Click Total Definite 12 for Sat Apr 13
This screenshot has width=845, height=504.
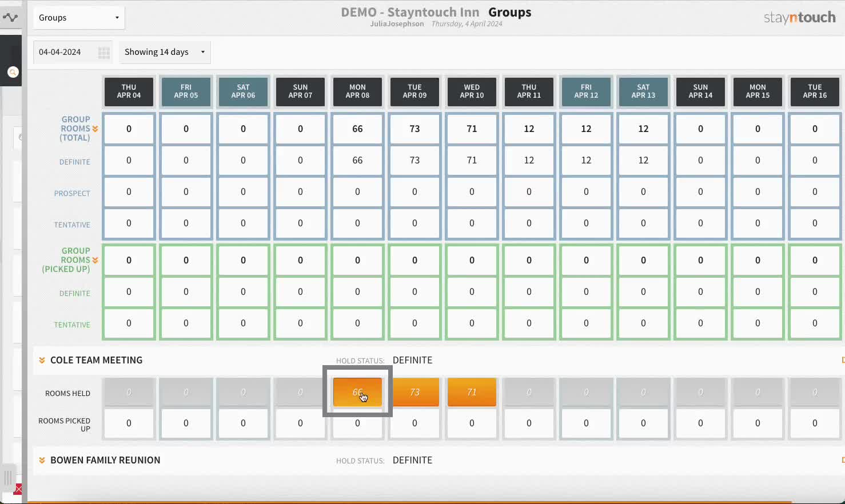[643, 161]
